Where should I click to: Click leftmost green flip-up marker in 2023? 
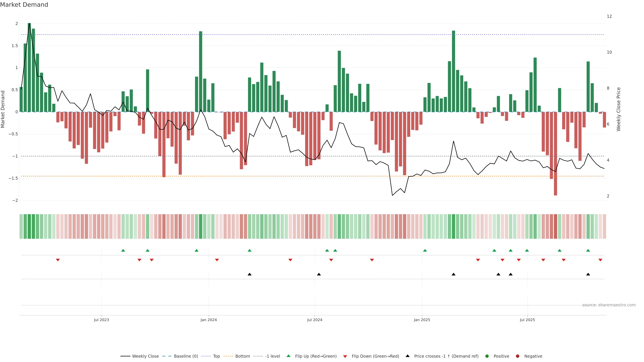click(123, 250)
